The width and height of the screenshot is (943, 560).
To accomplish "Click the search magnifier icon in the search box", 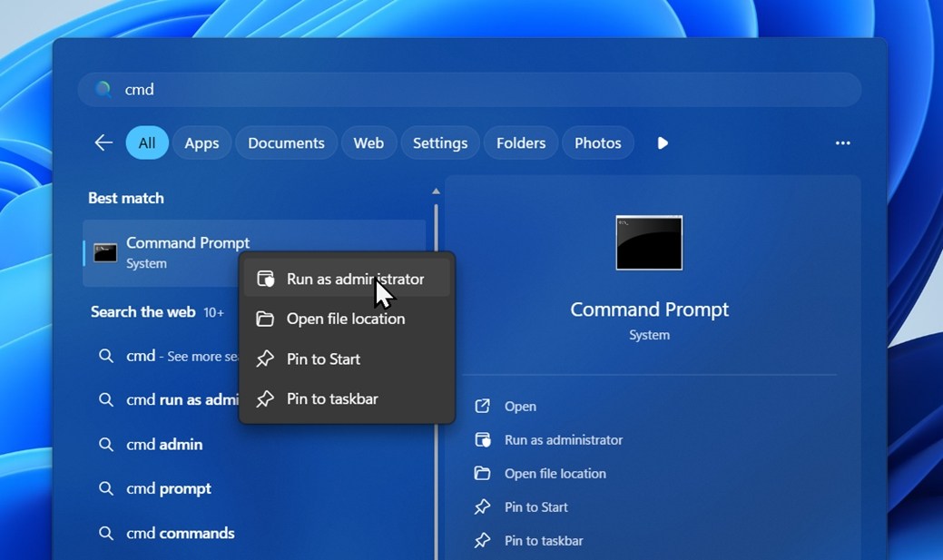I will click(x=103, y=90).
